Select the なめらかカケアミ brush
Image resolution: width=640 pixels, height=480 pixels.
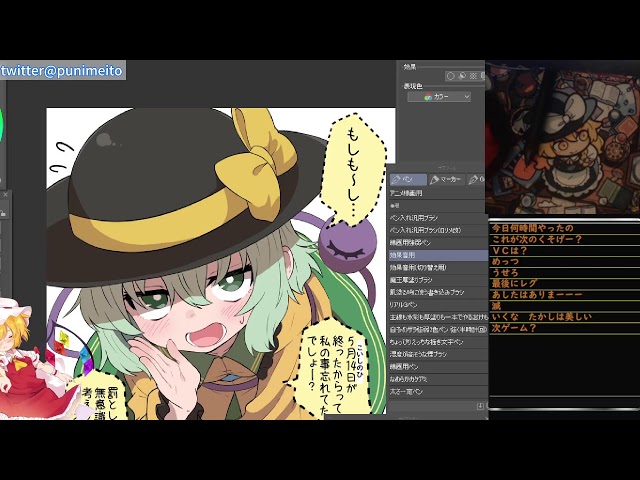437,379
